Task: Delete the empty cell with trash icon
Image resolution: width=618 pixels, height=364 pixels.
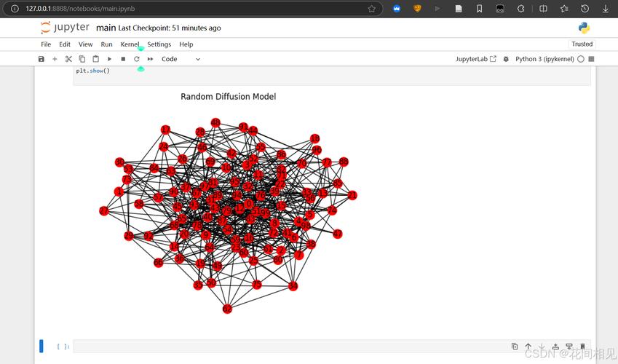Action: 582,347
